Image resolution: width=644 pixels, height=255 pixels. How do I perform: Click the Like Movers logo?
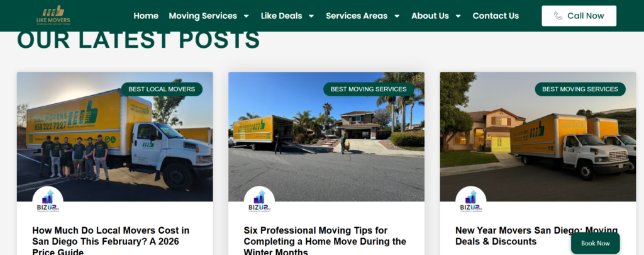click(53, 16)
